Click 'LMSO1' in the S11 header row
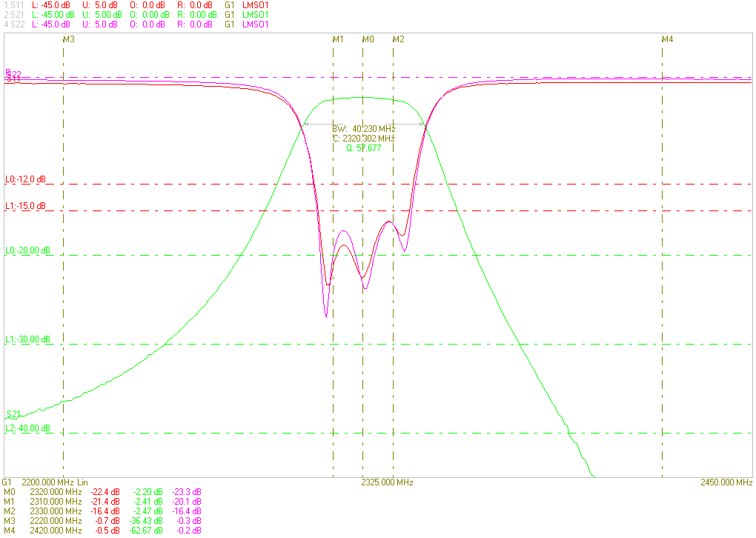 click(255, 5)
